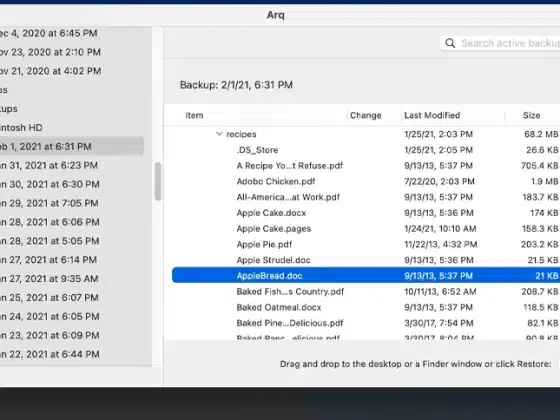
Task: Open backup 21, 2020 at 4:02 PM
Action: coord(50,71)
